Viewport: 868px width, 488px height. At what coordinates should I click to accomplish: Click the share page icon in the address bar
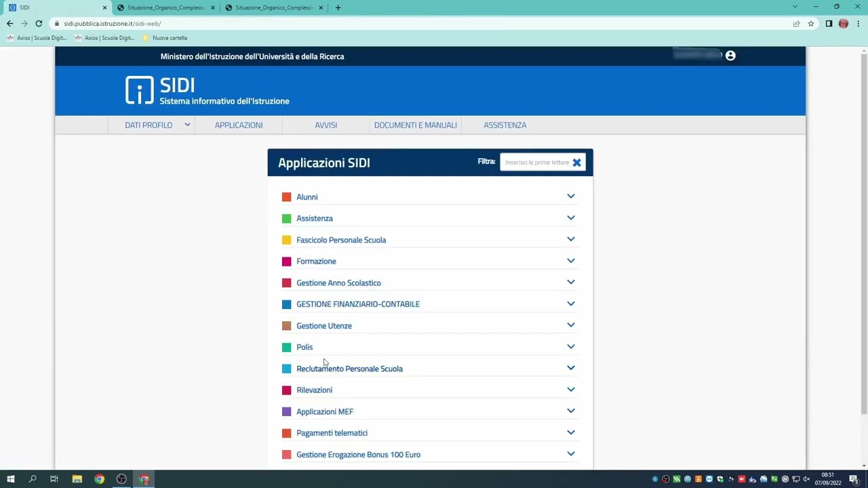pyautogui.click(x=797, y=24)
